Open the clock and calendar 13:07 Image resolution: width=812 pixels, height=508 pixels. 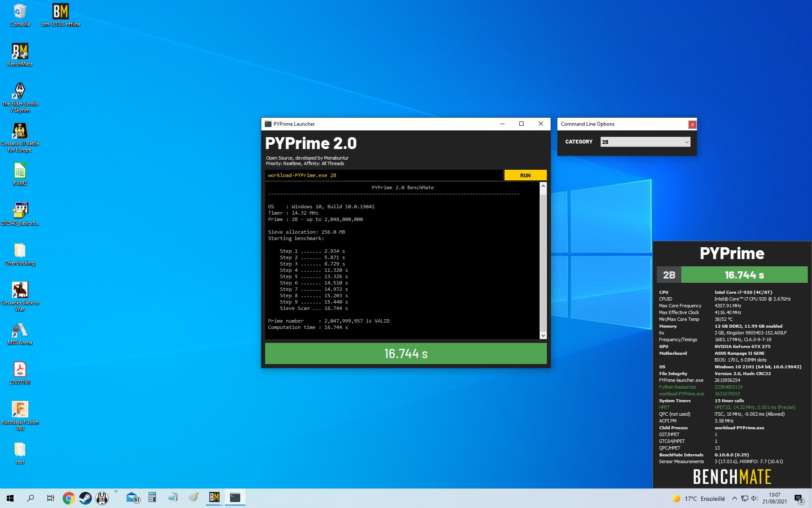[774, 498]
